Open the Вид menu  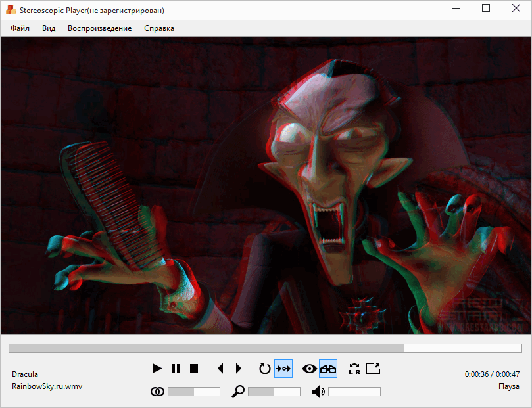[x=49, y=28]
